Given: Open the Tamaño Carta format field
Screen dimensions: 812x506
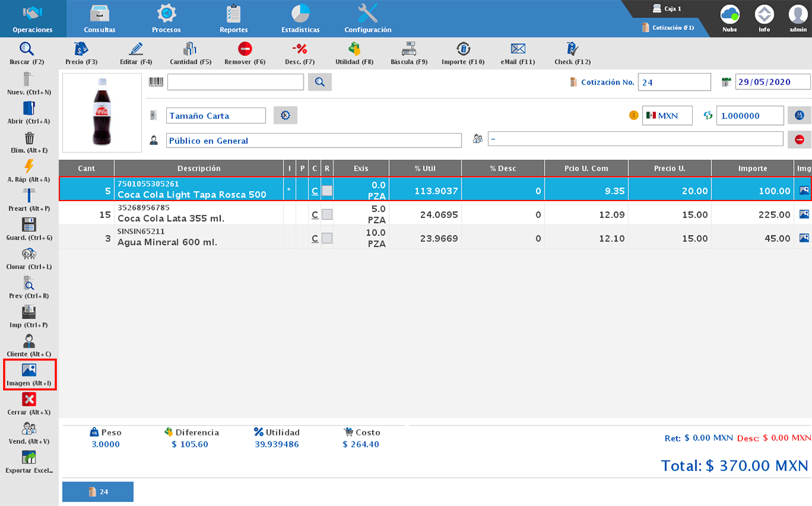Looking at the screenshot, I should point(215,116).
